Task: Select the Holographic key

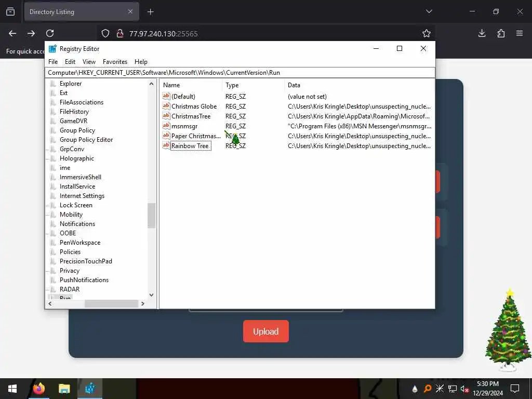Action: click(x=77, y=158)
